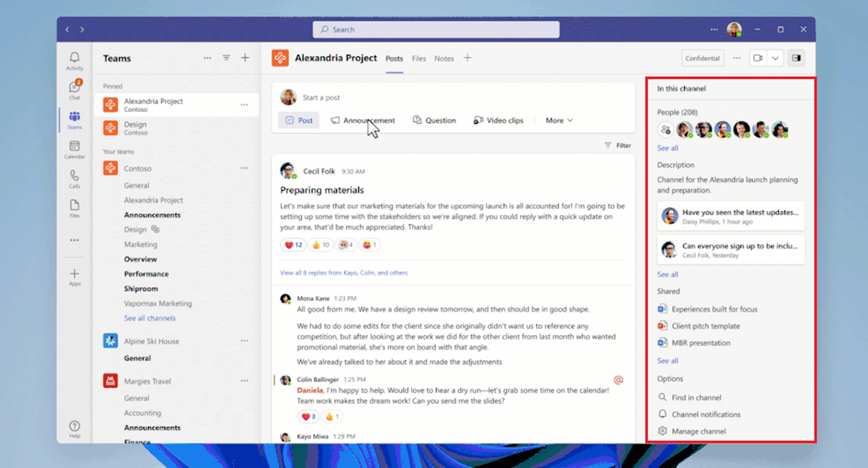The image size is (868, 468).
Task: Toggle the right info pane open
Action: coord(798,58)
